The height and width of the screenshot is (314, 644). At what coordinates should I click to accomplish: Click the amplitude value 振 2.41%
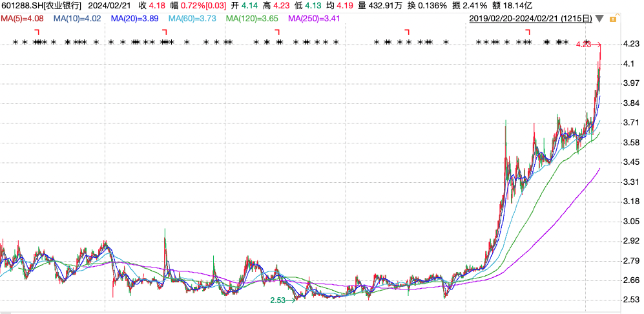tap(468, 6)
